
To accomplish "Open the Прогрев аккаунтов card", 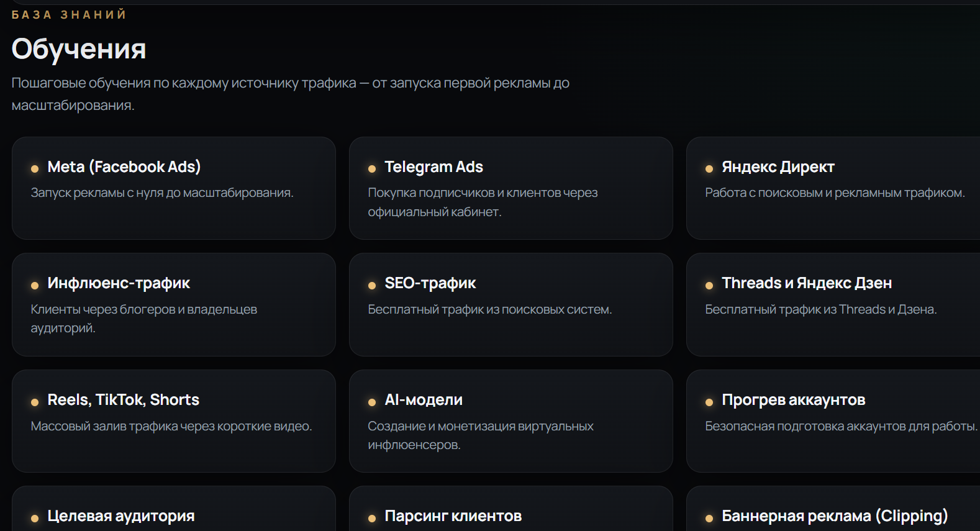I will pyautogui.click(x=833, y=421).
